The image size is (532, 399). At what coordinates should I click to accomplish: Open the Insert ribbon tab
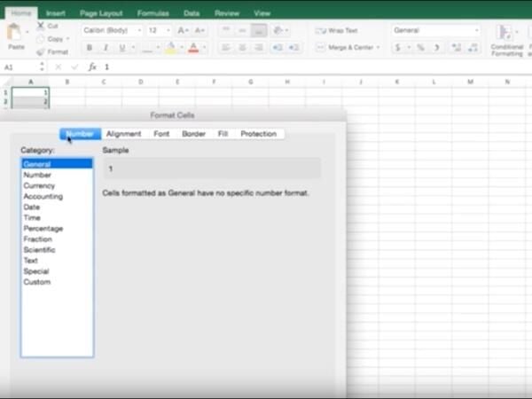[x=56, y=13]
